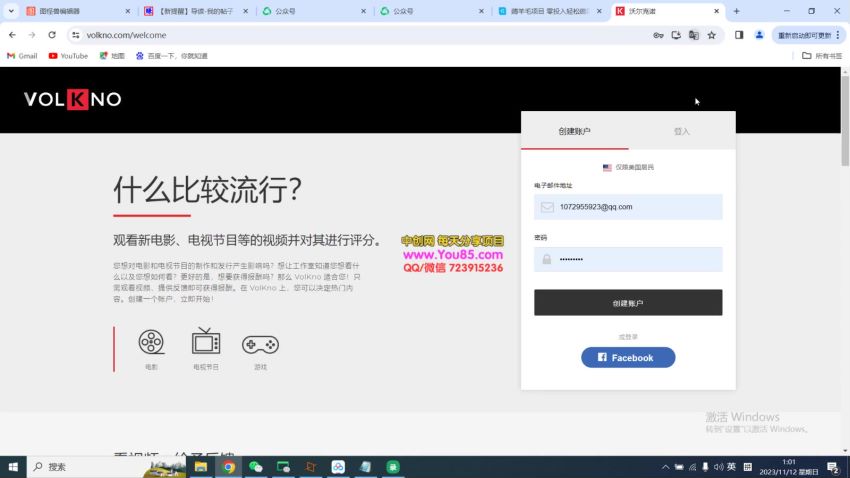Switch to the first 公众号 tab

(314, 11)
